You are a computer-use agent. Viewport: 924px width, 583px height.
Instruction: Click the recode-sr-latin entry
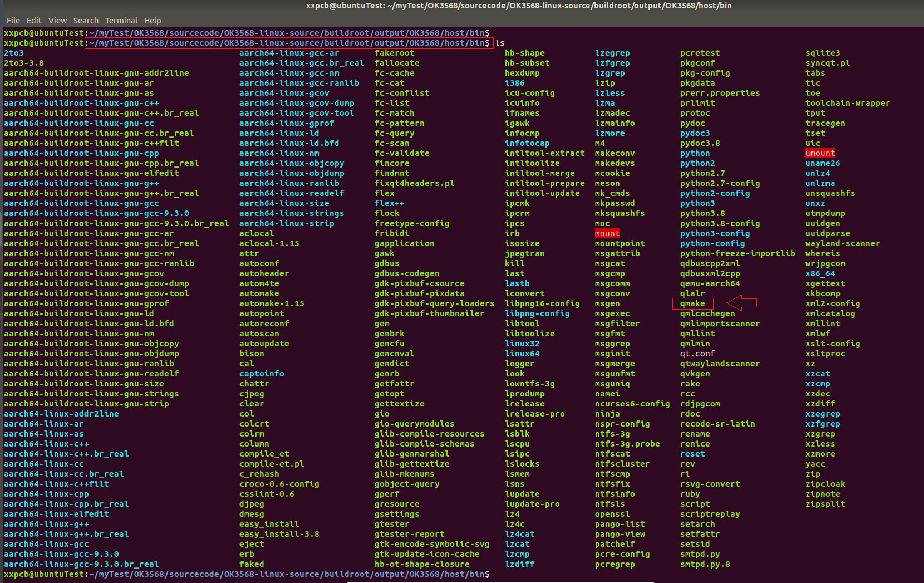717,424
